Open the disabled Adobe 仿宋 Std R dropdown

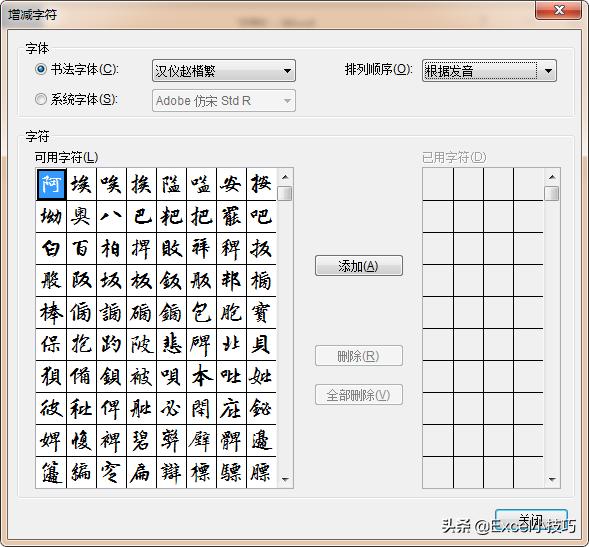(x=224, y=101)
